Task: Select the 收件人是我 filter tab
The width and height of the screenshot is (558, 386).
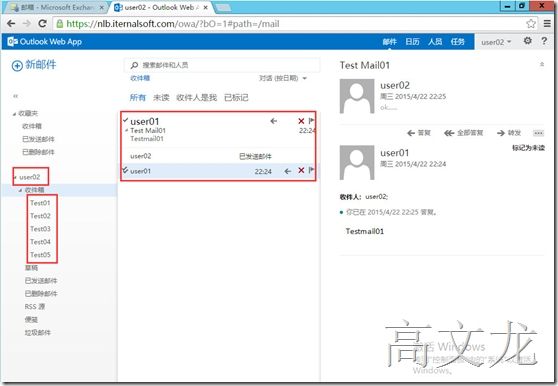Action: [x=197, y=97]
